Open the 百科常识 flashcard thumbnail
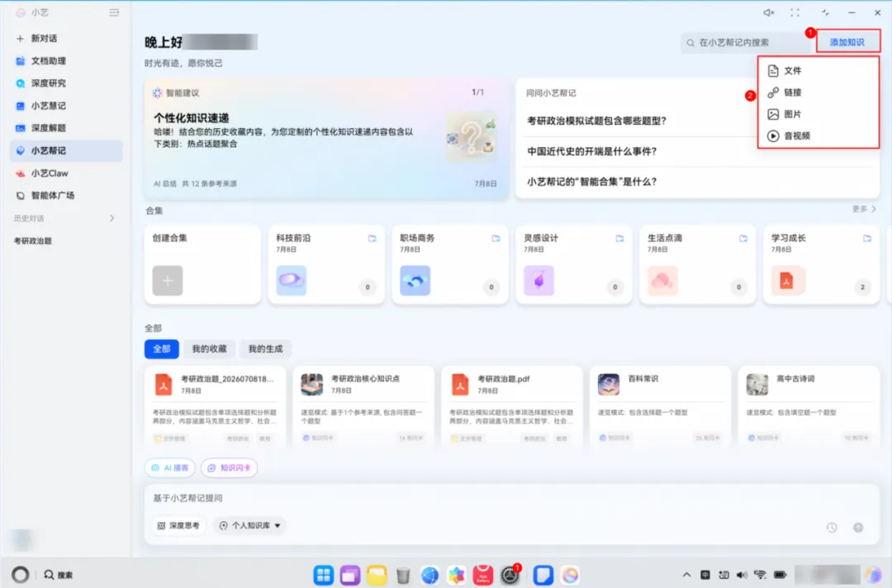Screen dimensions: 892x588 [609, 384]
